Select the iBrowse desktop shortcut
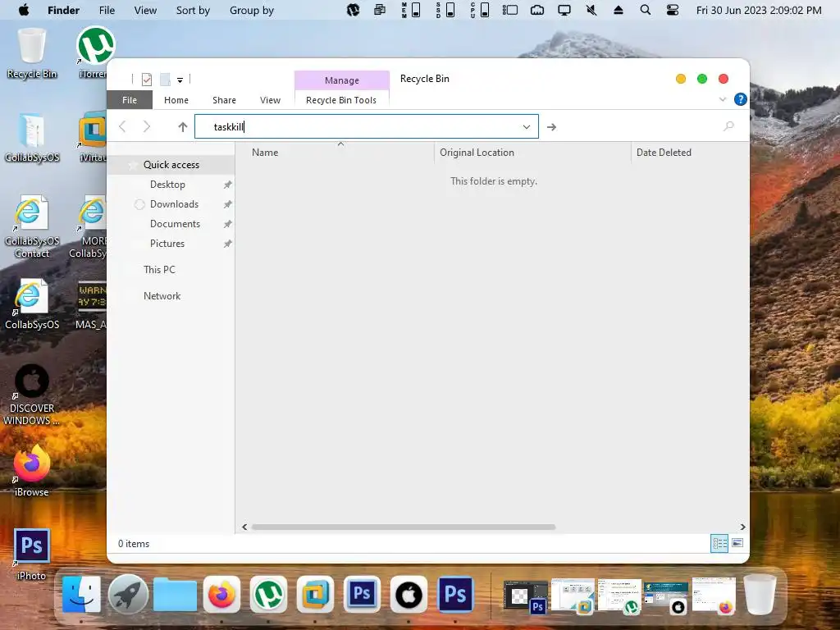840x630 pixels. pyautogui.click(x=32, y=470)
